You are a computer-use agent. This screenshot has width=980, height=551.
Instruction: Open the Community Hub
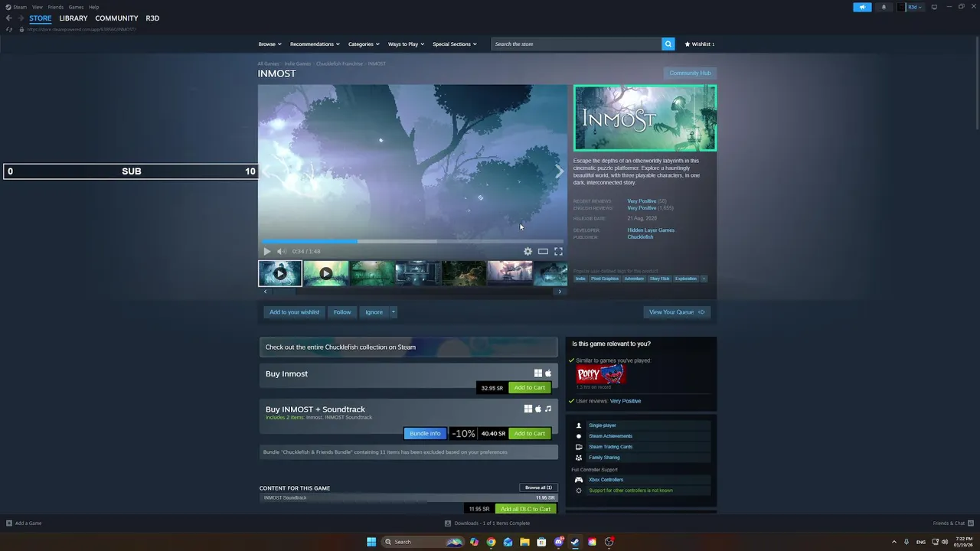pos(690,73)
